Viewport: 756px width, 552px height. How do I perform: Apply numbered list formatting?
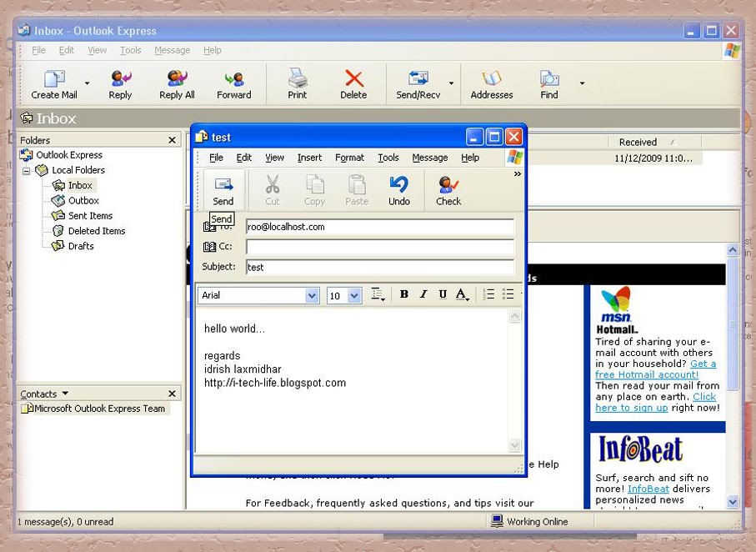[488, 294]
